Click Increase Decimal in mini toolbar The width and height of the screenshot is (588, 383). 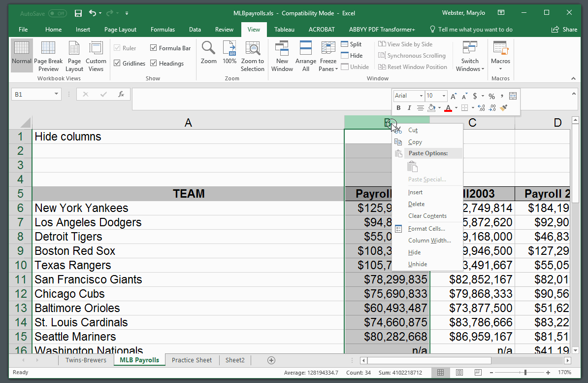pos(482,108)
